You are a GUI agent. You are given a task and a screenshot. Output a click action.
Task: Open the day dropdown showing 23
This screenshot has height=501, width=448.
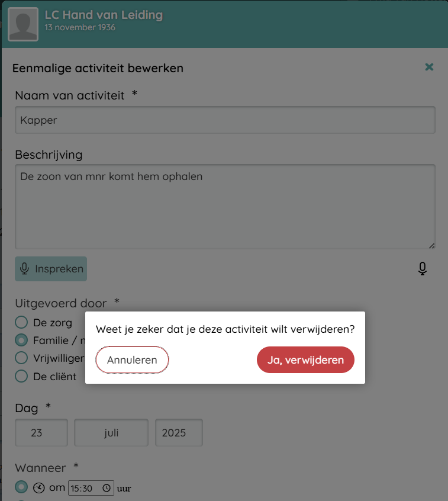point(41,433)
